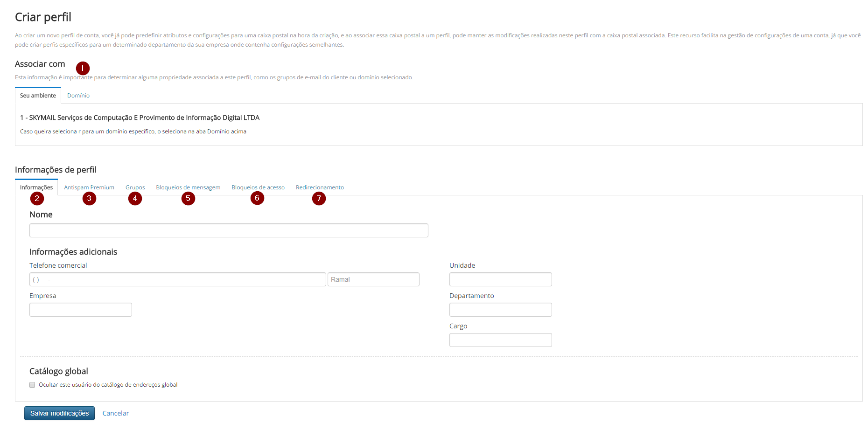Click the red number 7 marker badge
The width and height of the screenshot is (868, 423).
coord(319,199)
